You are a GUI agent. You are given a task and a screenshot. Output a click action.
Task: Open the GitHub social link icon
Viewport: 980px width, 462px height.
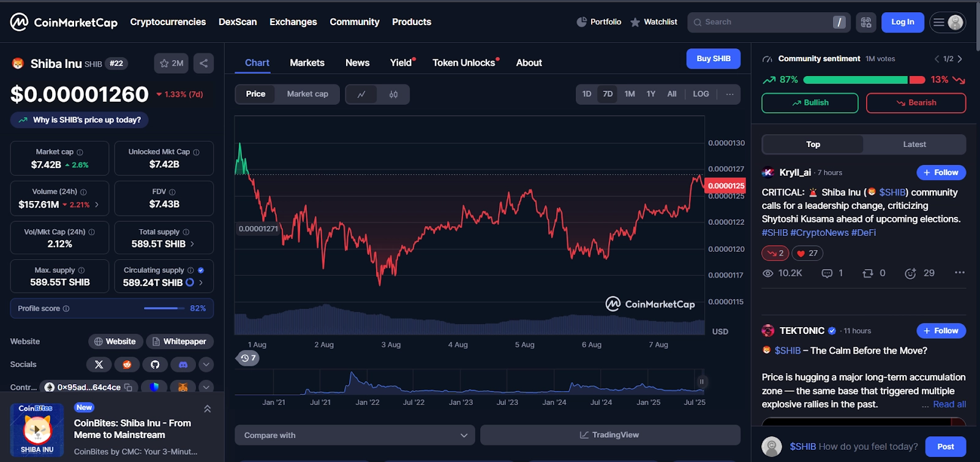155,365
